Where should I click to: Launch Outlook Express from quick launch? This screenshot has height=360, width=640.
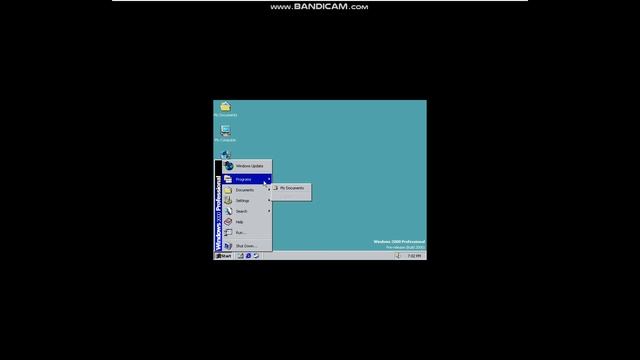[x=256, y=256]
